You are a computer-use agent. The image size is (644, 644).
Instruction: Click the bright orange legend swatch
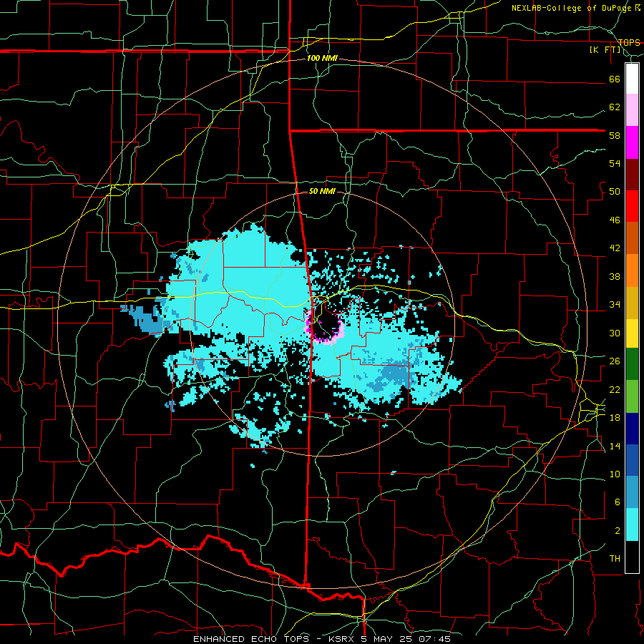[x=632, y=270]
